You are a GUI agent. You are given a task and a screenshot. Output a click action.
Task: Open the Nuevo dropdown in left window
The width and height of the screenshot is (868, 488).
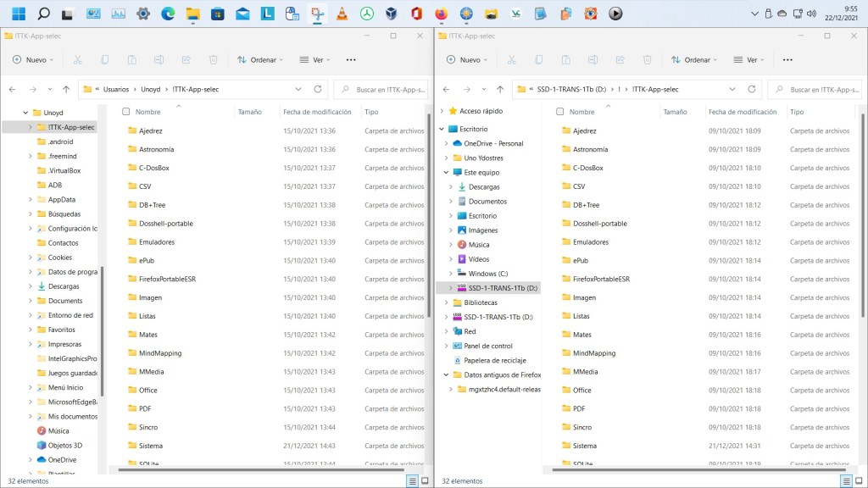pos(34,60)
